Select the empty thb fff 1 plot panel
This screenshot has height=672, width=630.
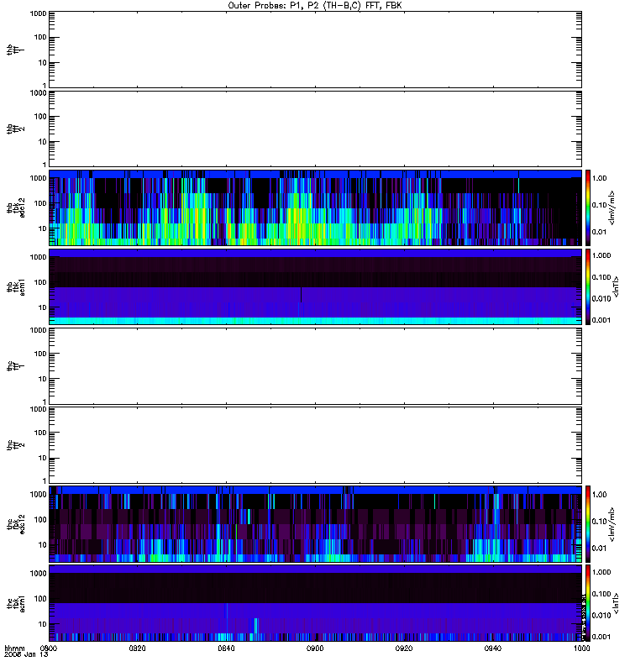[x=315, y=50]
